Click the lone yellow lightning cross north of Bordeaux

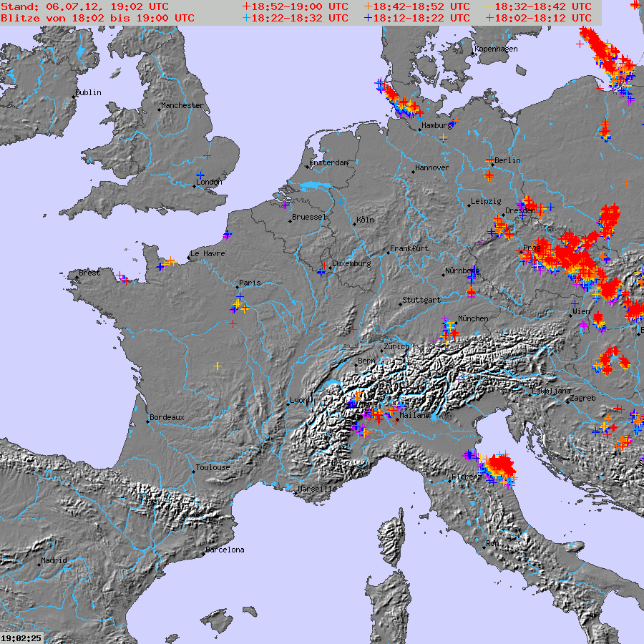tap(218, 366)
